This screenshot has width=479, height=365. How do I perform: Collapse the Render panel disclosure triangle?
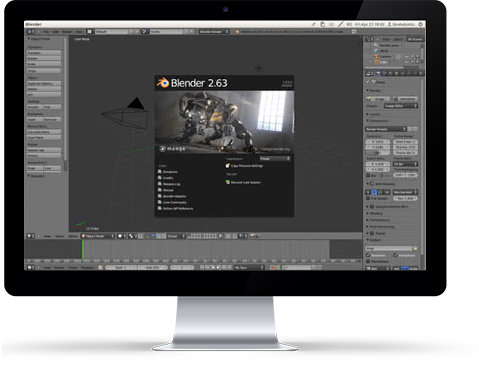point(368,90)
